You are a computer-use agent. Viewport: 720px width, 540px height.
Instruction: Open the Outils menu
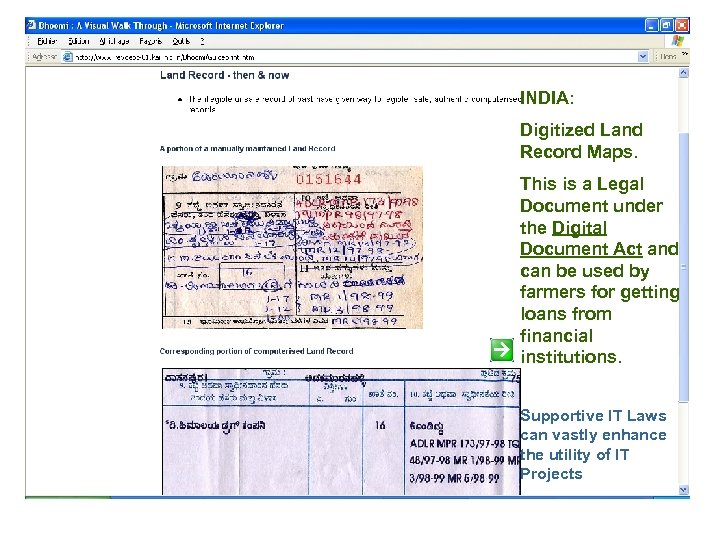[x=181, y=41]
